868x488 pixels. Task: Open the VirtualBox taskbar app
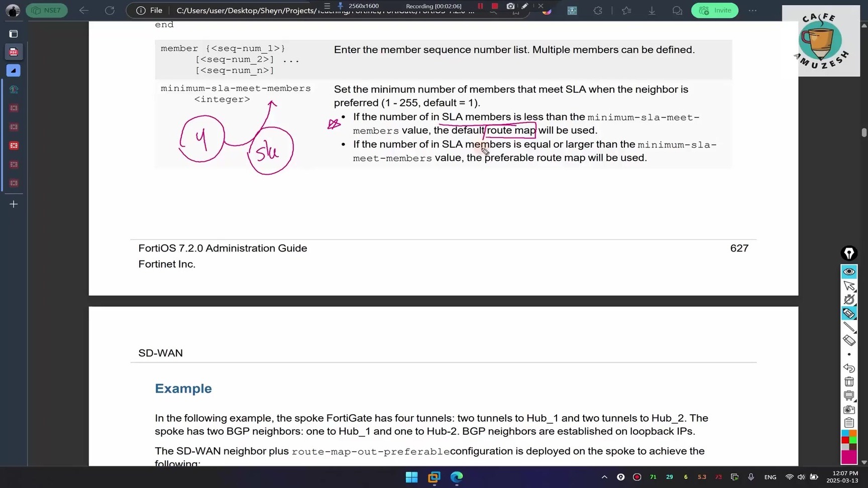coord(434,477)
